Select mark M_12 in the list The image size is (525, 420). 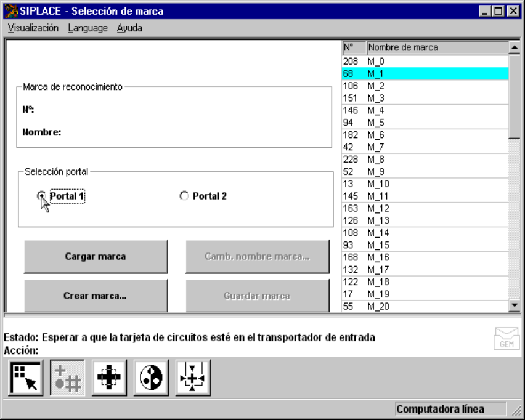(x=425, y=208)
